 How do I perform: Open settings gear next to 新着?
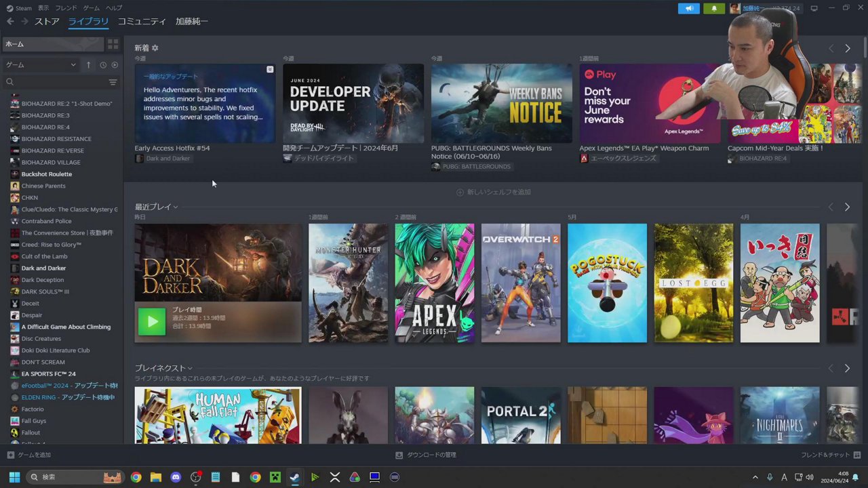click(155, 48)
